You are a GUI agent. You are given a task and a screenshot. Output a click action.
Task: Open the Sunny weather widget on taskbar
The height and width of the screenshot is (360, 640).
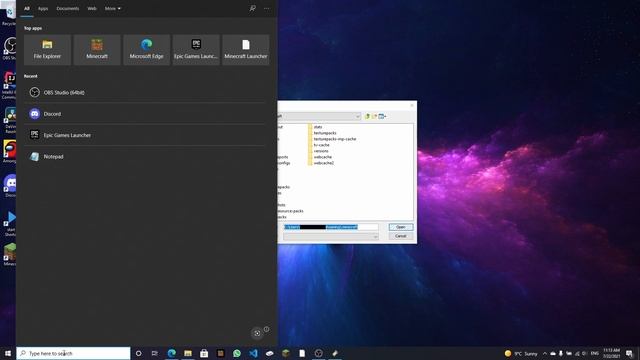[x=521, y=353]
